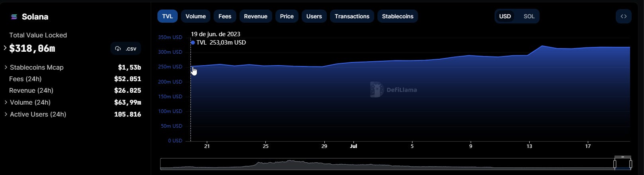The width and height of the screenshot is (644, 175).
Task: Expand the Stablecoins Mcap row
Action: click(6, 67)
